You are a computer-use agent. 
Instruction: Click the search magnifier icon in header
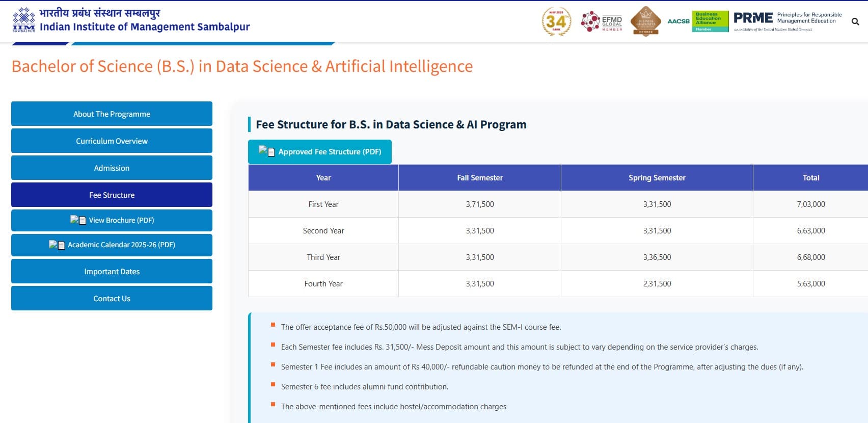[855, 21]
